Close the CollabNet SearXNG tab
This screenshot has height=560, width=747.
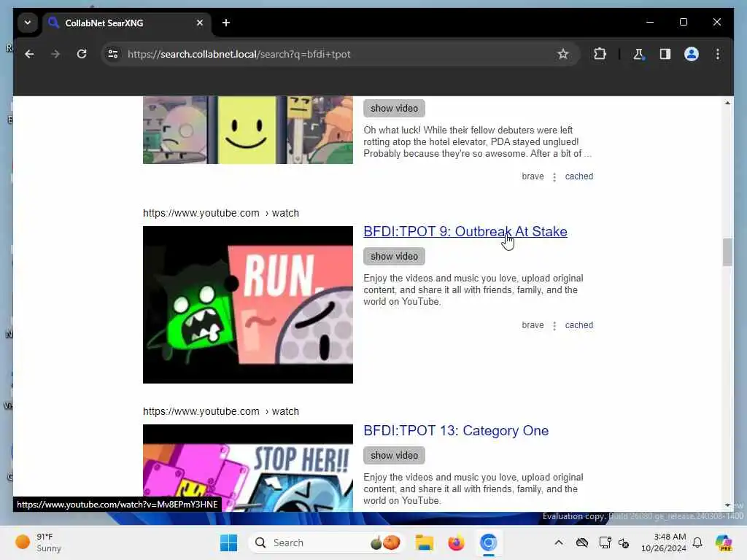click(200, 23)
